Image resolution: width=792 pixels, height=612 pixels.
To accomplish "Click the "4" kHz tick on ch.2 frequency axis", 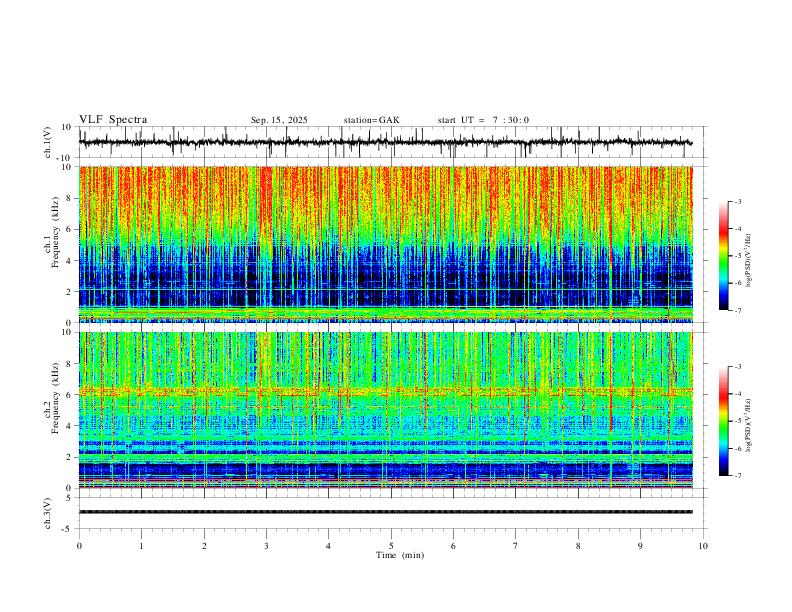I will click(x=69, y=426).
